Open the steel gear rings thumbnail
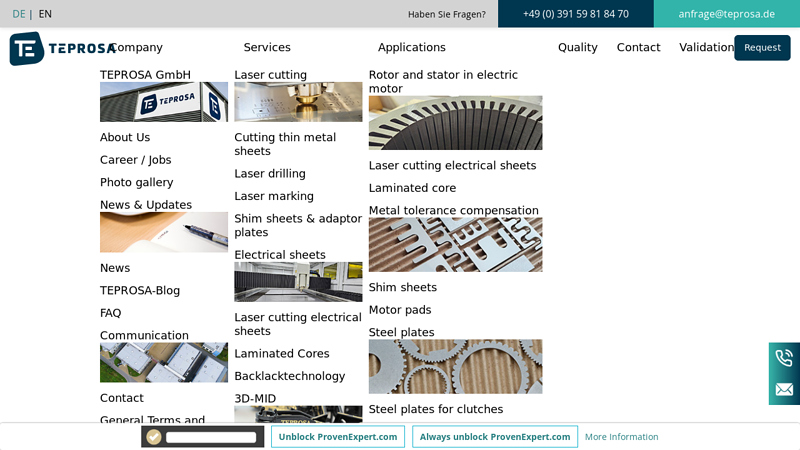Image resolution: width=800 pixels, height=450 pixels. [456, 367]
